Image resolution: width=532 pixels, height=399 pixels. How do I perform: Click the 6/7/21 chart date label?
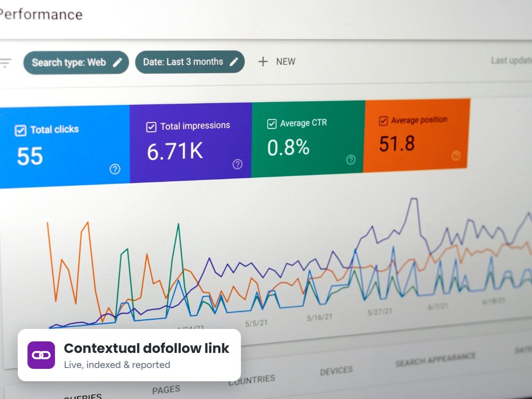coord(438,306)
